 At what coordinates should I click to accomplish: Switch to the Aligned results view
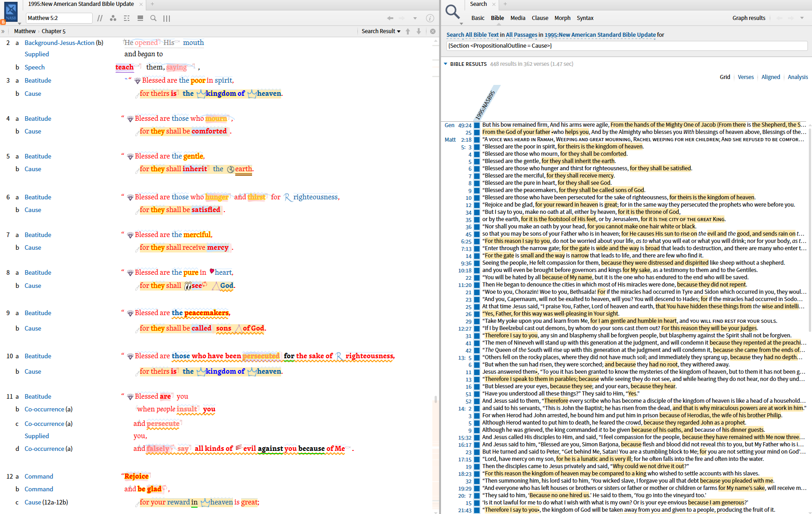(771, 77)
